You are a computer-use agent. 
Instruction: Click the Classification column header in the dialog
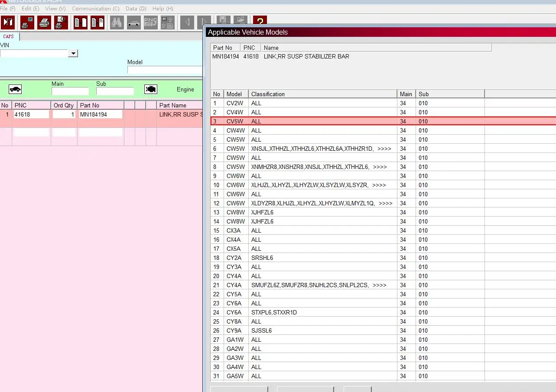point(323,94)
